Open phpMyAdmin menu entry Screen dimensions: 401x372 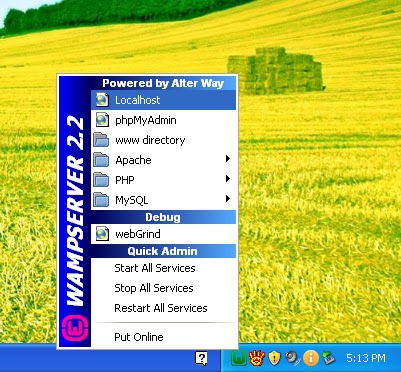tap(163, 120)
